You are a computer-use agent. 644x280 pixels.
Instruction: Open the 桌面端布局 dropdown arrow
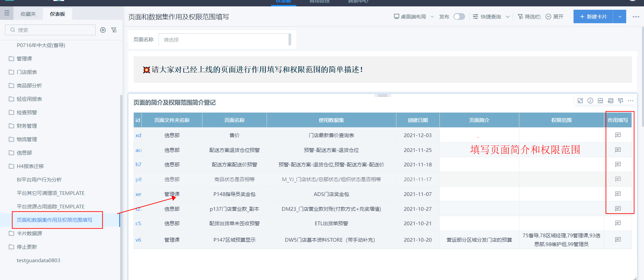pos(432,16)
